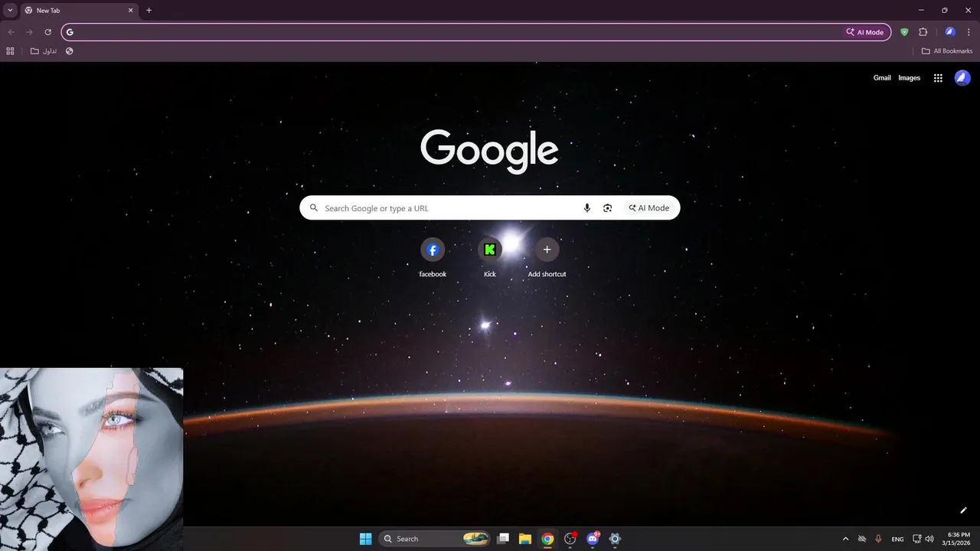Expand the All Bookmarks folder
The image size is (980, 551).
coord(947,51)
